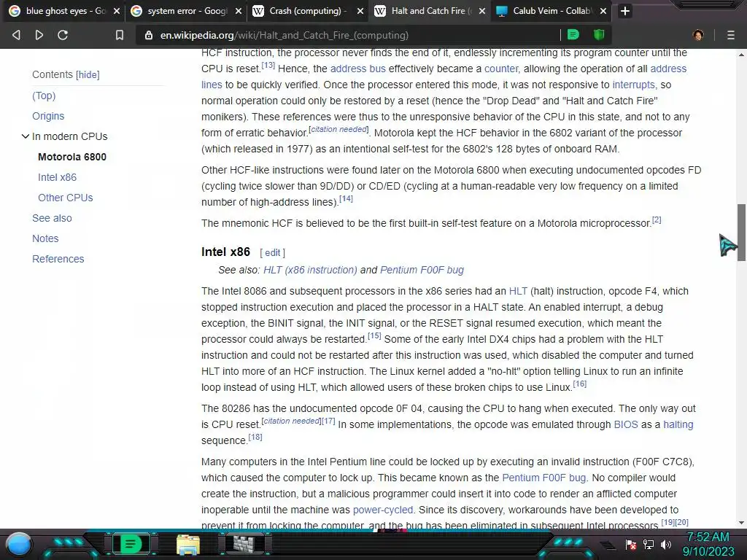Open footnote reference [2]

(657, 219)
